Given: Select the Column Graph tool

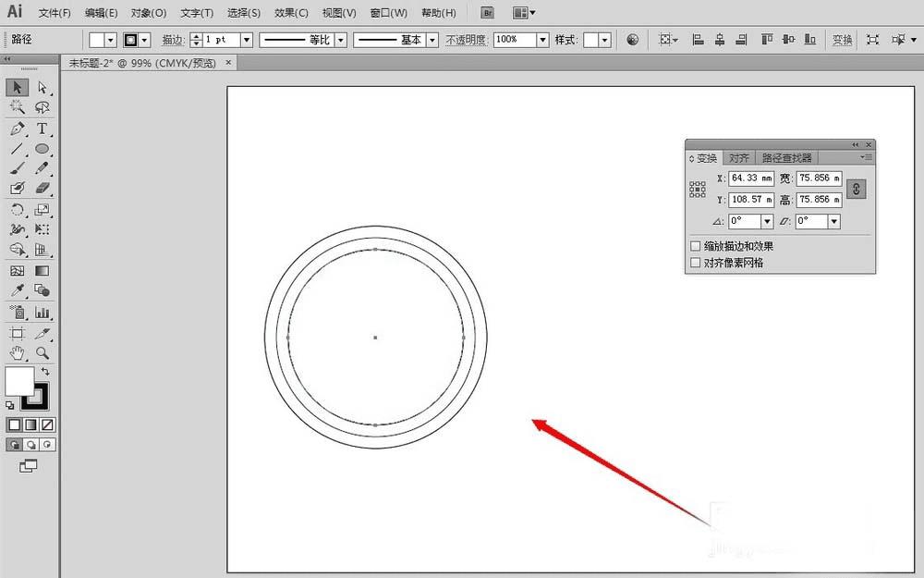Looking at the screenshot, I should click(x=42, y=312).
